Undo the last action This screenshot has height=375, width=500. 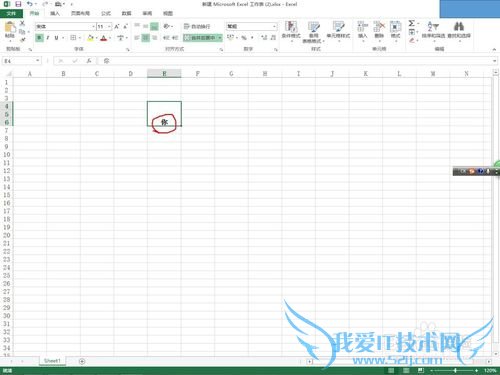click(x=30, y=4)
